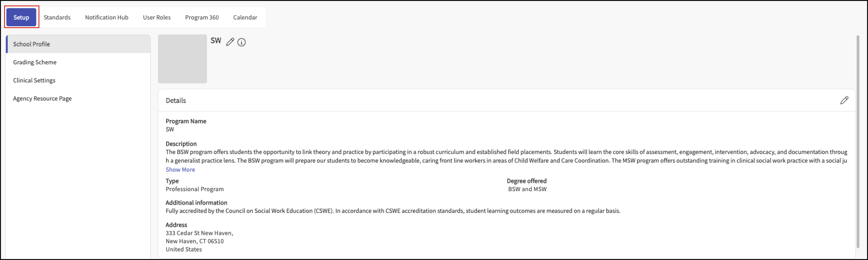The width and height of the screenshot is (868, 260).
Task: Switch to the Standards tab
Action: (x=57, y=17)
